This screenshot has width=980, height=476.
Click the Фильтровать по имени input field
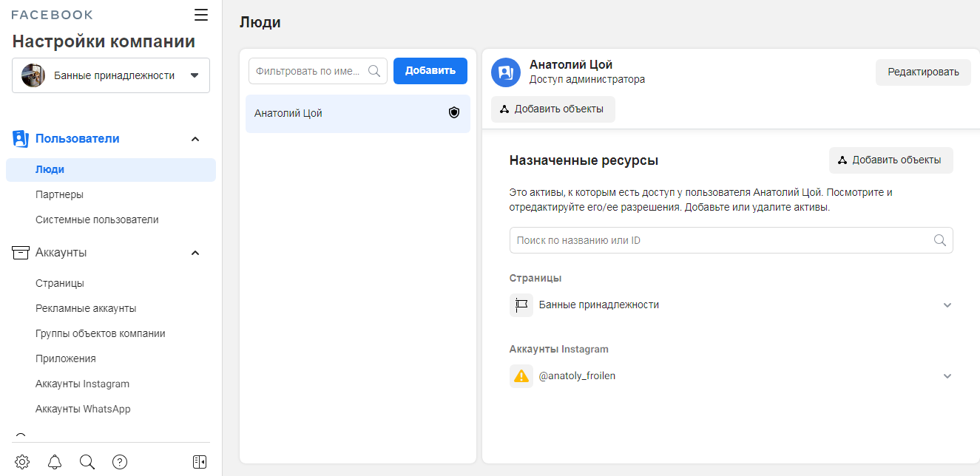point(318,71)
